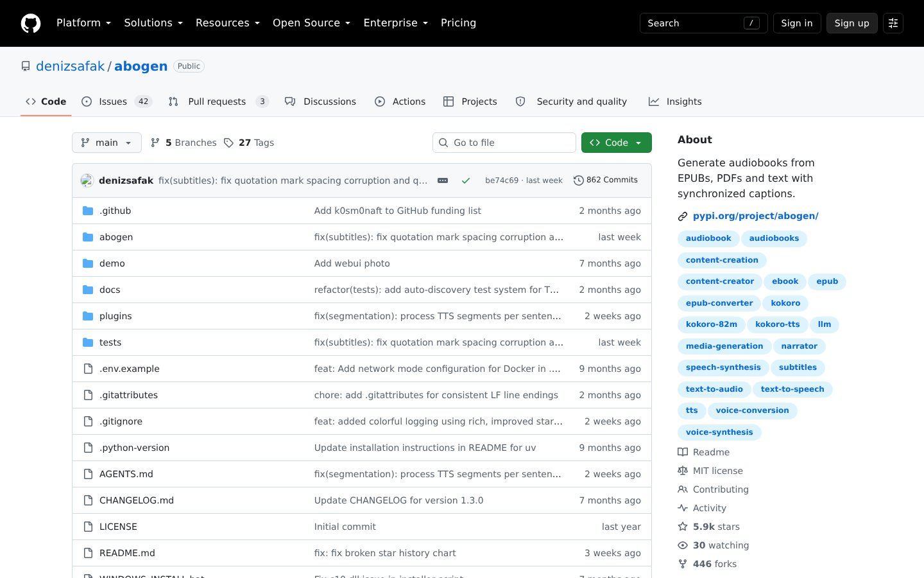The height and width of the screenshot is (578, 924).
Task: Open the Projects tab
Action: [470, 101]
